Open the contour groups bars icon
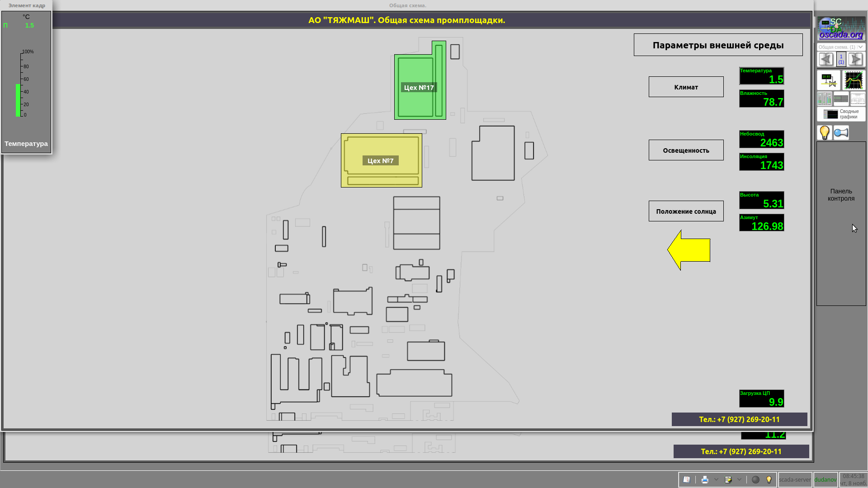Screen dimensions: 868x488 tap(825, 99)
